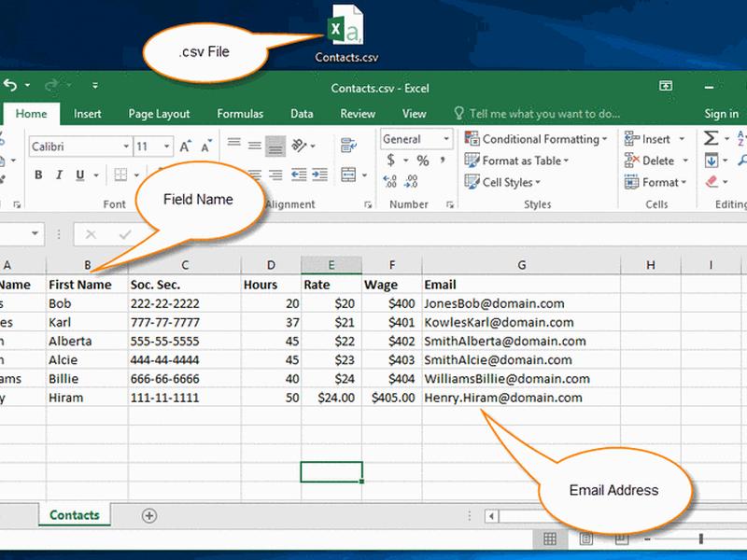Click the zoom slider handle in the status bar
Screen dimensions: 747x560
[701, 539]
